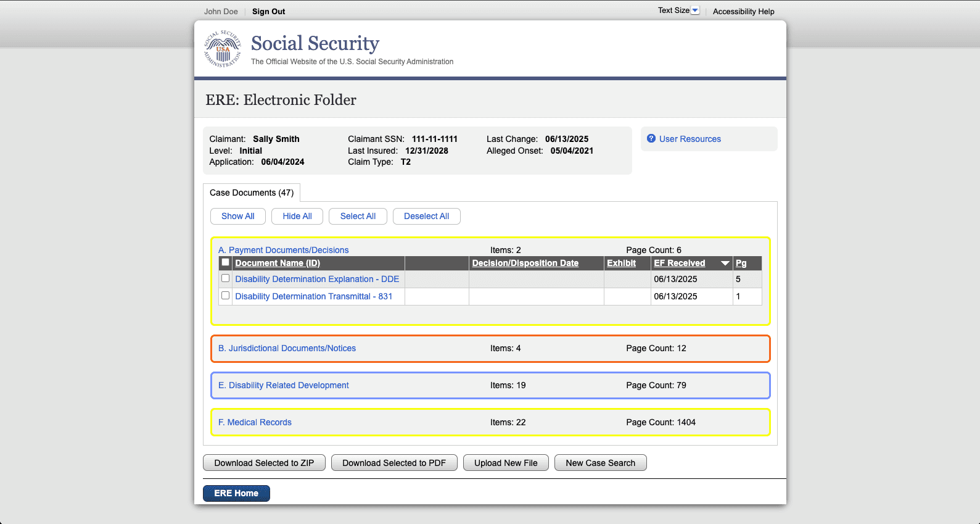Screen dimensions: 980x524
Task: Expand the F. Medical Records section
Action: [x=255, y=422]
